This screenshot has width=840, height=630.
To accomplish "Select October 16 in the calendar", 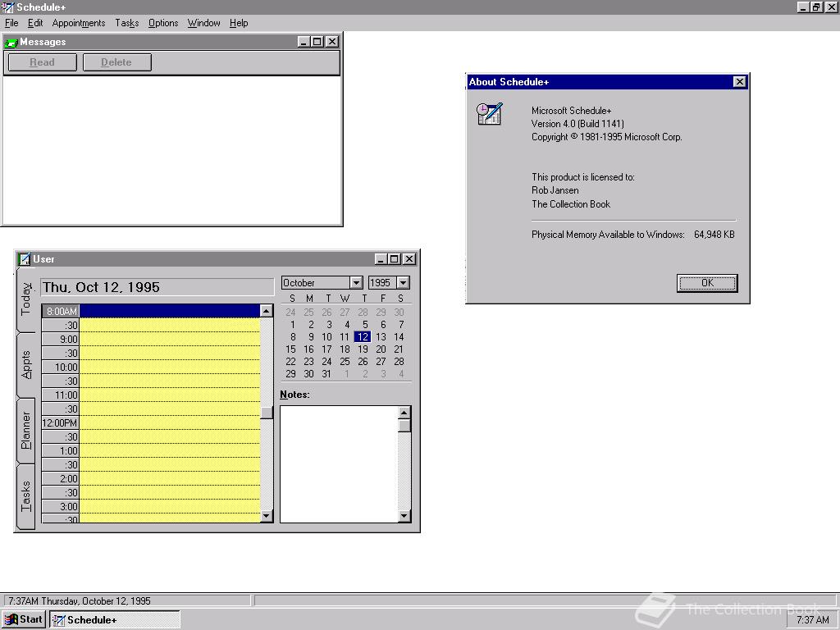I will pos(308,349).
